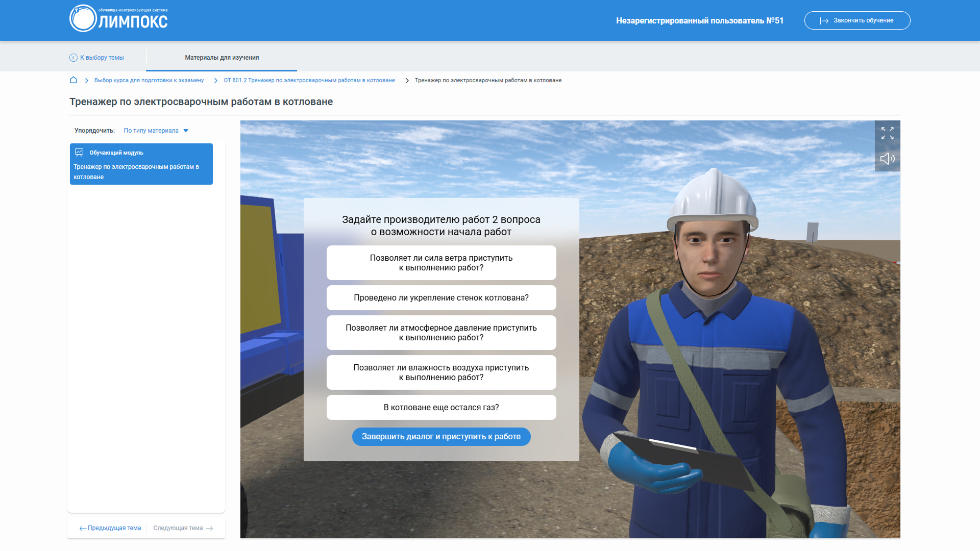Click the arrow icon next to 'Следующая тема'
980x551 pixels.
[209, 528]
